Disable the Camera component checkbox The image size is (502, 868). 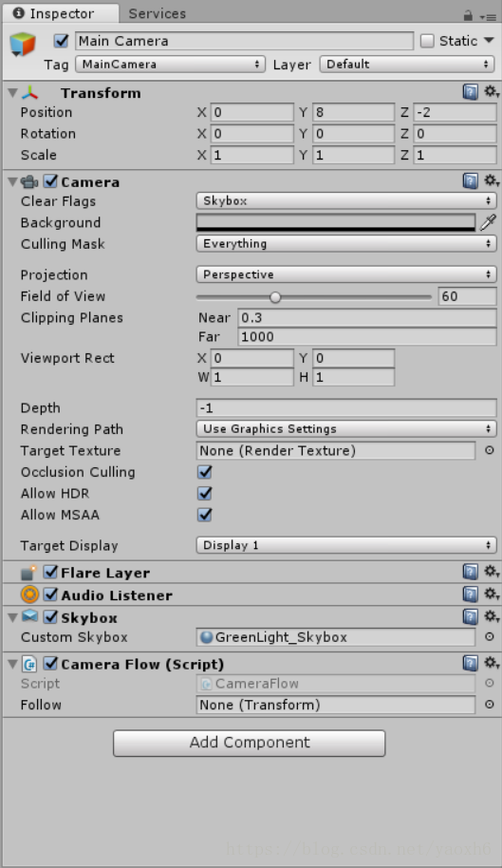tap(50, 181)
